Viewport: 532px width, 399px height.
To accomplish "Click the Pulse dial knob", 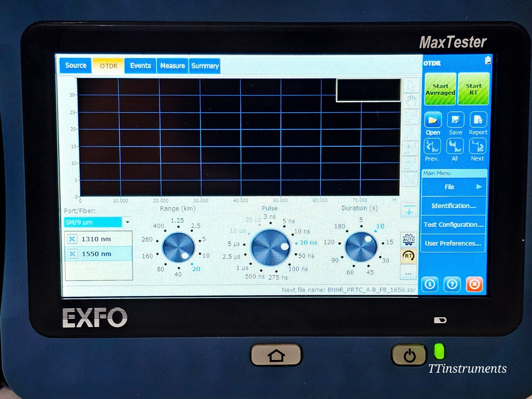I will click(270, 248).
